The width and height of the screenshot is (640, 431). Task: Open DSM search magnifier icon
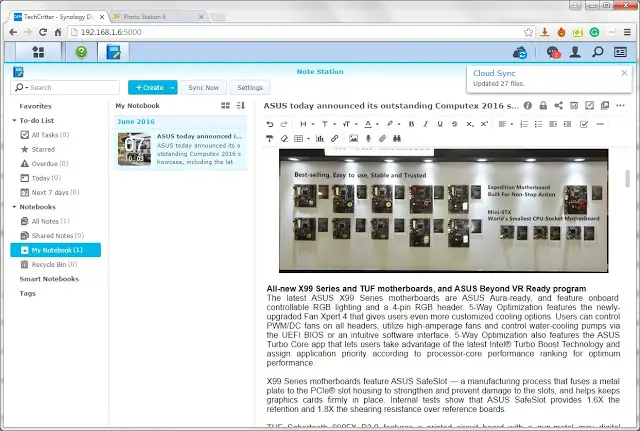(598, 52)
